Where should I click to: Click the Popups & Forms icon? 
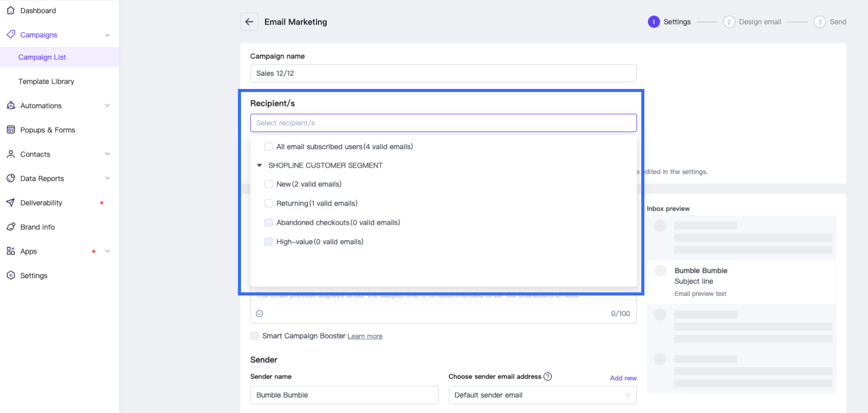tap(11, 130)
